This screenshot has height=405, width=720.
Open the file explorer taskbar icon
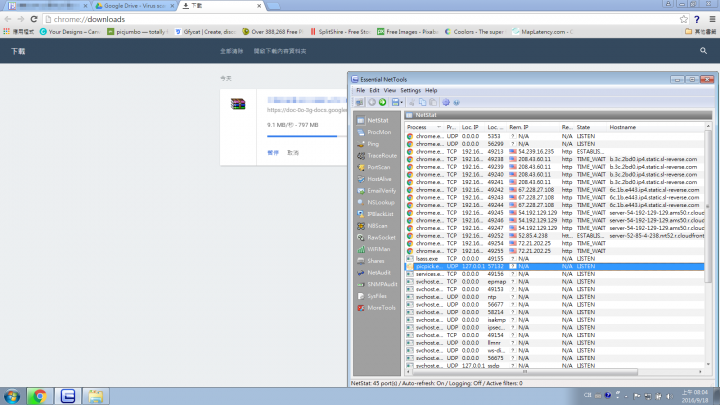(96, 396)
